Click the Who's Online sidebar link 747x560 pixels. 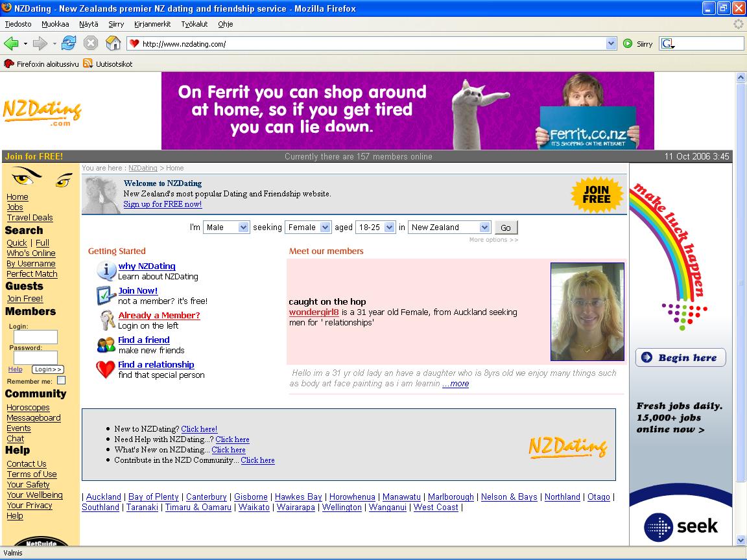pyautogui.click(x=31, y=253)
